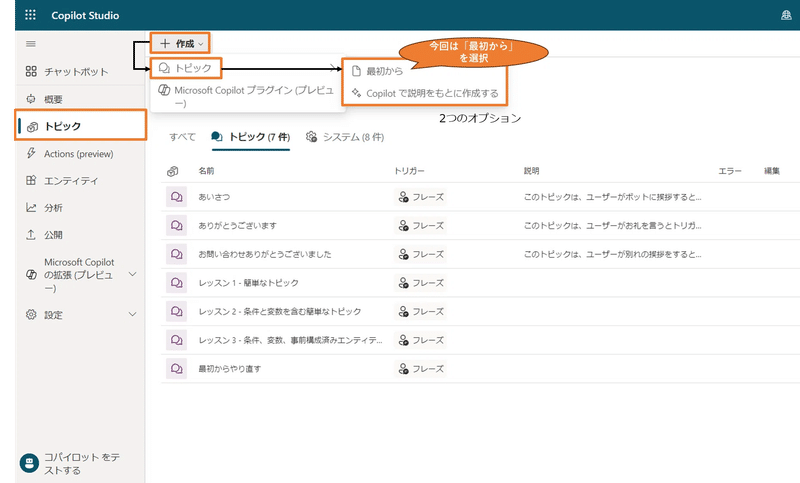Open the あいさつ topic
The width and height of the screenshot is (800, 483).
tap(214, 197)
